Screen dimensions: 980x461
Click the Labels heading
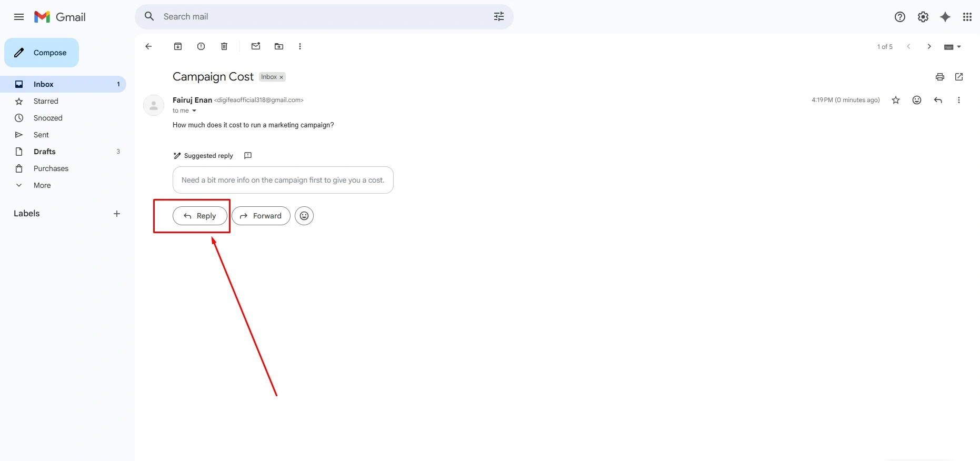27,213
